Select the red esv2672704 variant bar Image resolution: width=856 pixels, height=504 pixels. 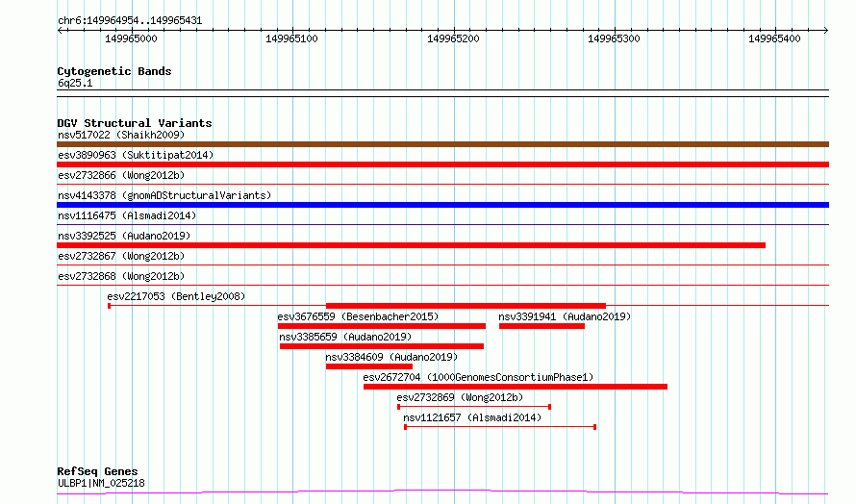click(516, 387)
